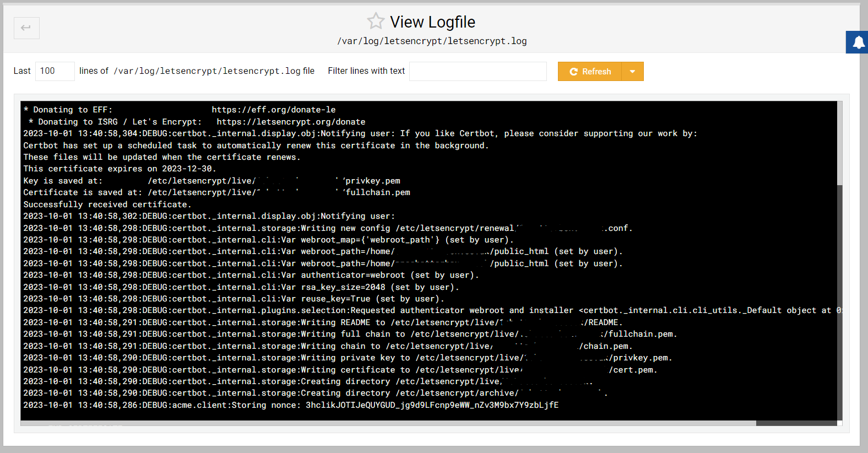Click the 'Creating directory /etc/letsencrypt/archive' line

click(316, 393)
